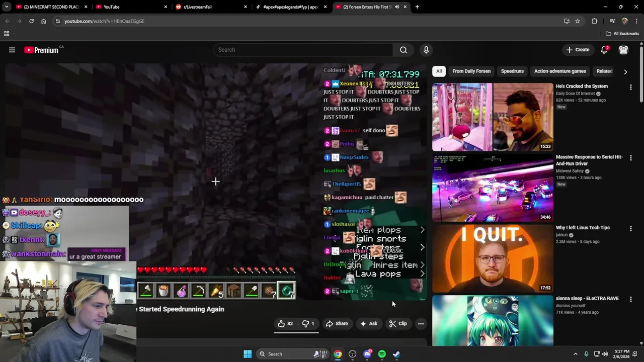This screenshot has height=362, width=644.
Task: Click the search magnifier button
Action: point(404,50)
